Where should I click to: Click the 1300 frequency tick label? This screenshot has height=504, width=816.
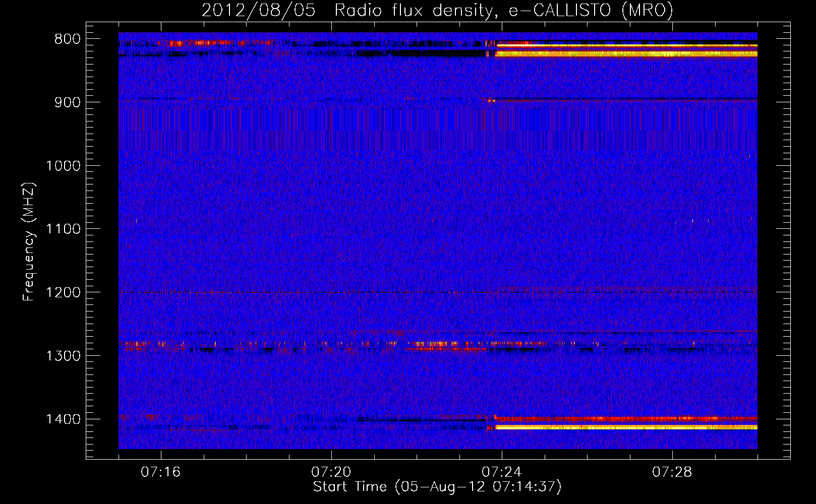click(64, 356)
